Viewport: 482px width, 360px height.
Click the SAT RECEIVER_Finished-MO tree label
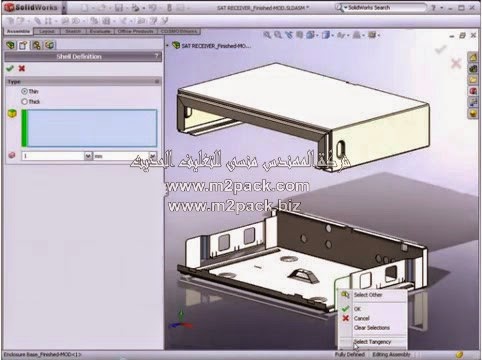point(216,46)
